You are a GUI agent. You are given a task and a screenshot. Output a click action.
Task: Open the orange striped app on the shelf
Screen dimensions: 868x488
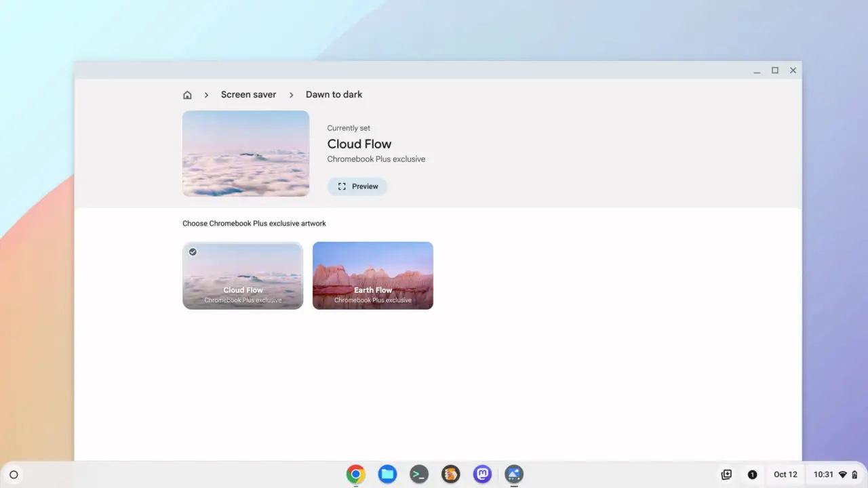pos(451,474)
